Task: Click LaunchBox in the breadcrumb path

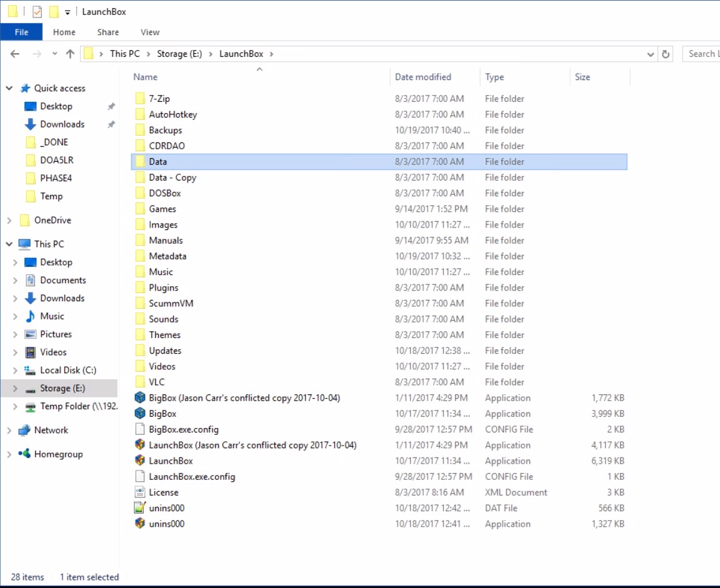Action: click(x=241, y=54)
